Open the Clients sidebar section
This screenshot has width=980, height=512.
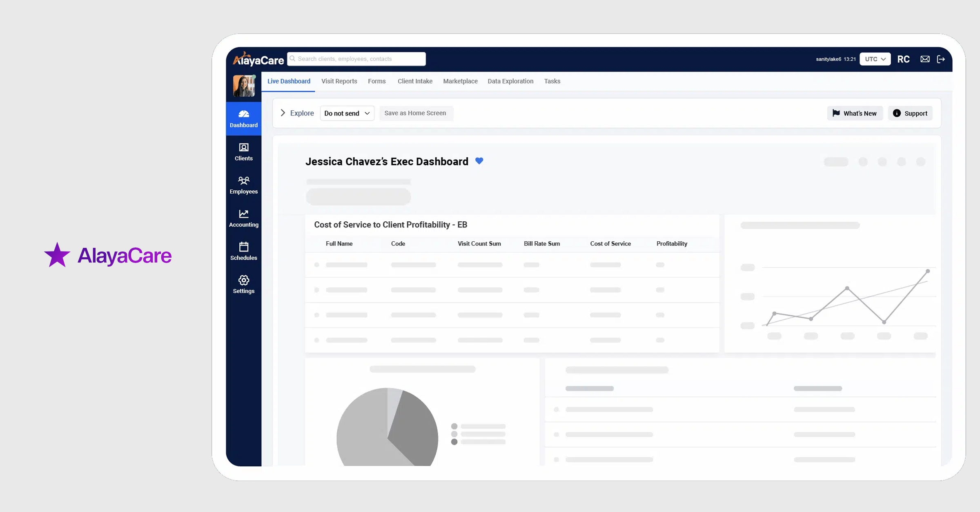(243, 152)
